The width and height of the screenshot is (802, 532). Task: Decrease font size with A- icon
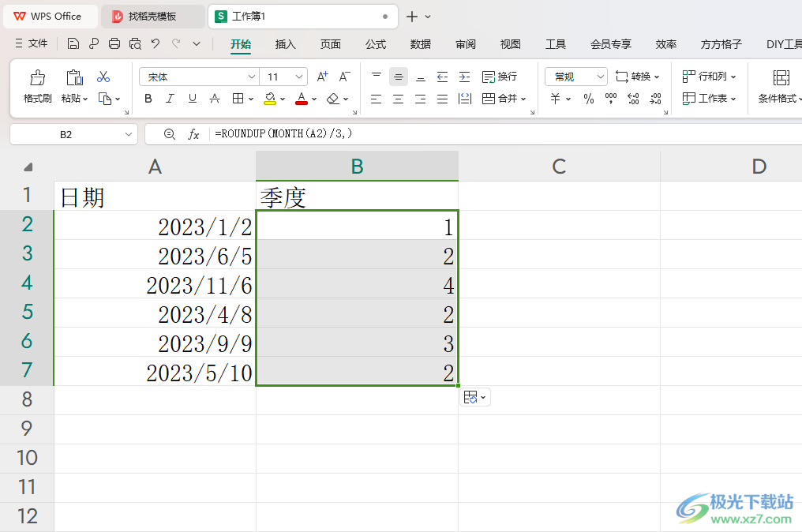(x=345, y=77)
